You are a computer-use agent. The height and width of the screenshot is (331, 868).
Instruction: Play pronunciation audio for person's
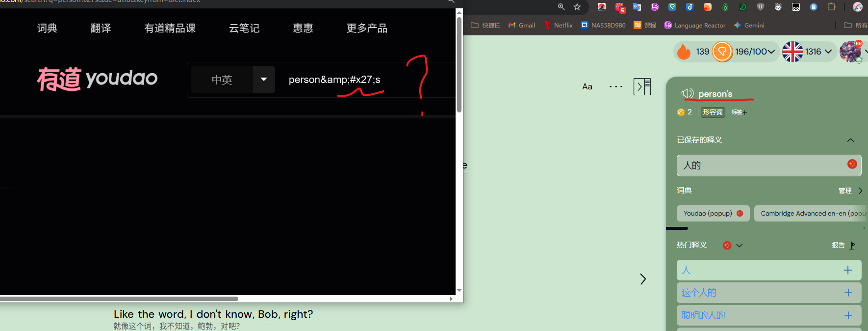[687, 93]
